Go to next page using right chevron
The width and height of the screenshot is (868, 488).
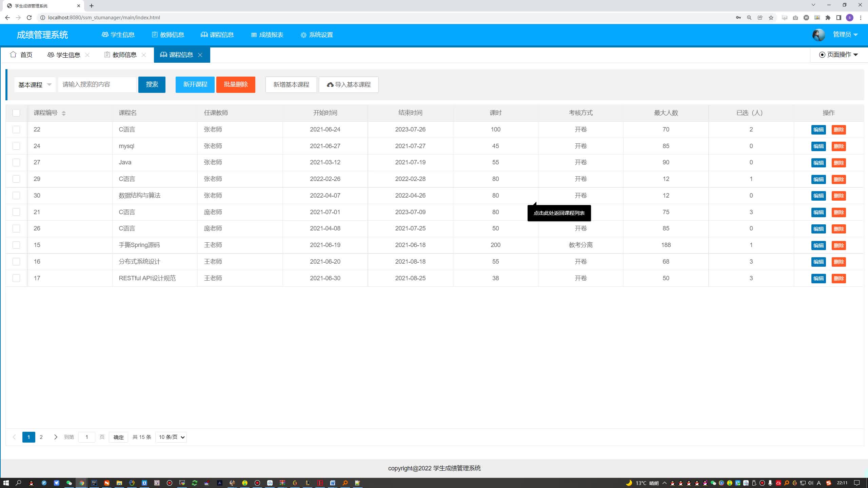point(56,437)
